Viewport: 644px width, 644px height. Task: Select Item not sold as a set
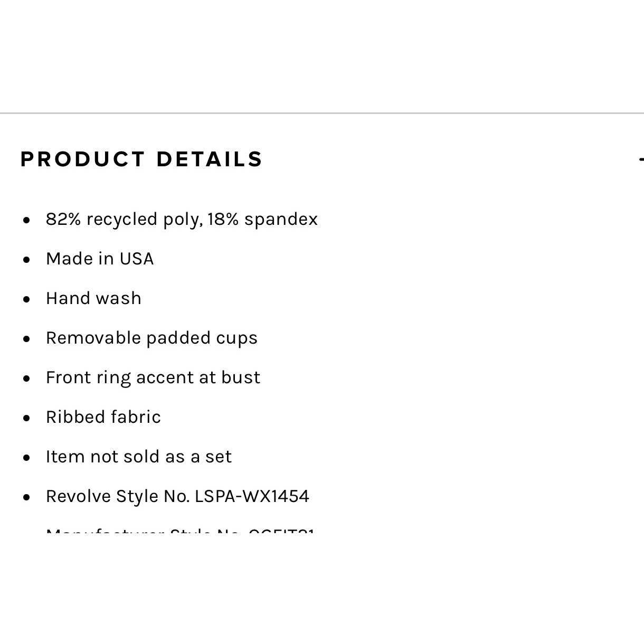pyautogui.click(x=139, y=457)
